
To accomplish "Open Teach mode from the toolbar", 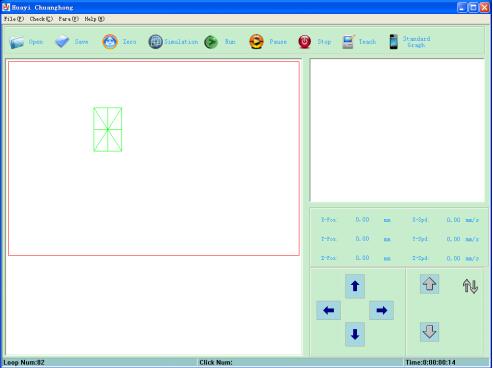I will click(348, 42).
